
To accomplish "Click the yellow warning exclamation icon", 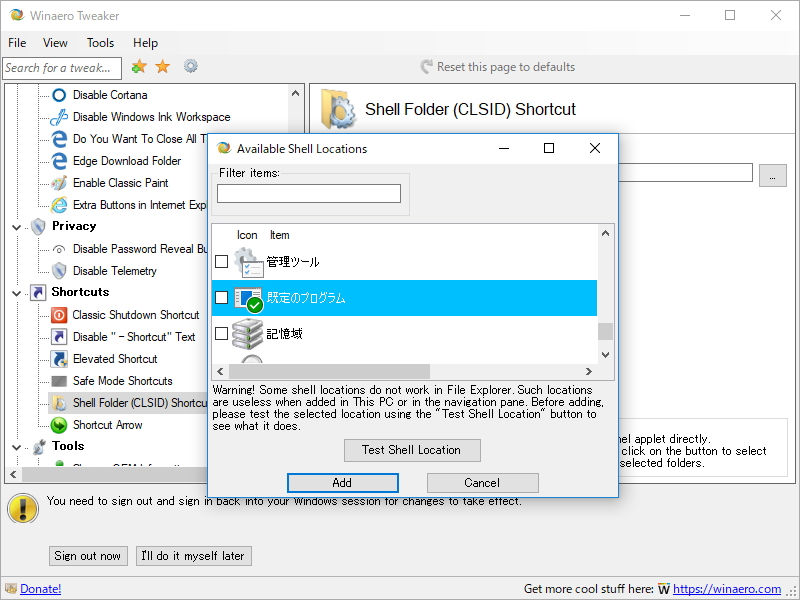I will [23, 508].
